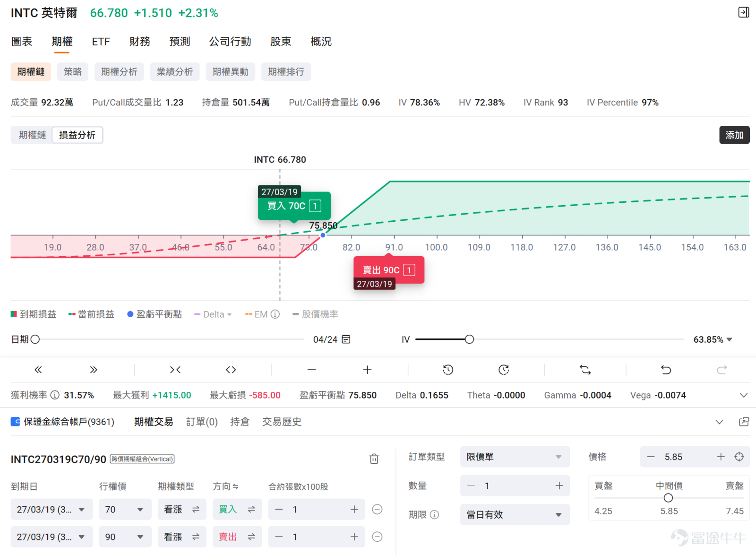The height and width of the screenshot is (555, 756).
Task: Narrow the strike width with the inward arrows icon
Action: (175, 370)
